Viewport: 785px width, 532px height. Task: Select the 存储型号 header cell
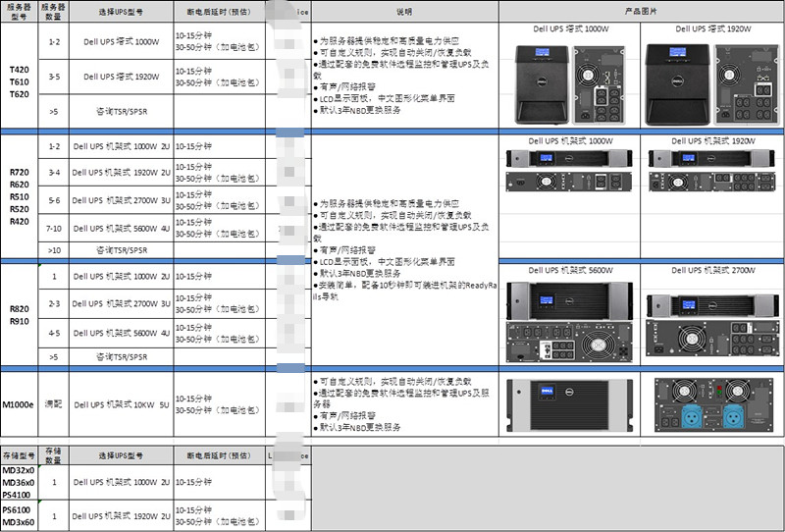coord(19,455)
